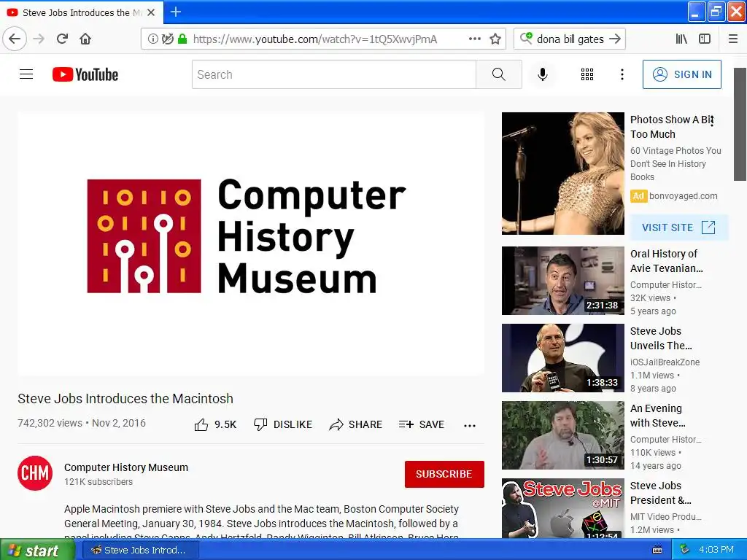747x560 pixels.
Task: Play the Computer History Museum video
Action: pos(251,244)
